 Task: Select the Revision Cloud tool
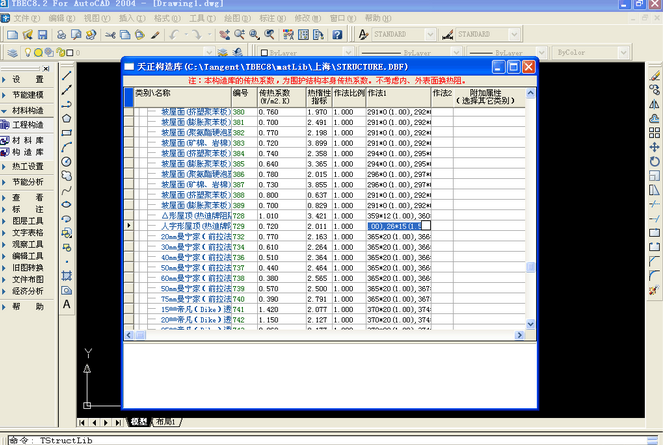(67, 176)
